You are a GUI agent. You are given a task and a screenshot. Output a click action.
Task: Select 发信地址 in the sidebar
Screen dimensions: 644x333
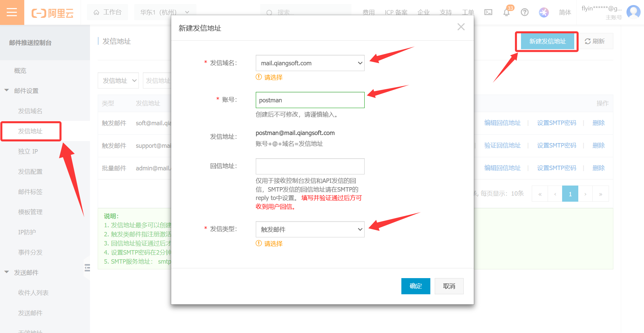tap(30, 131)
